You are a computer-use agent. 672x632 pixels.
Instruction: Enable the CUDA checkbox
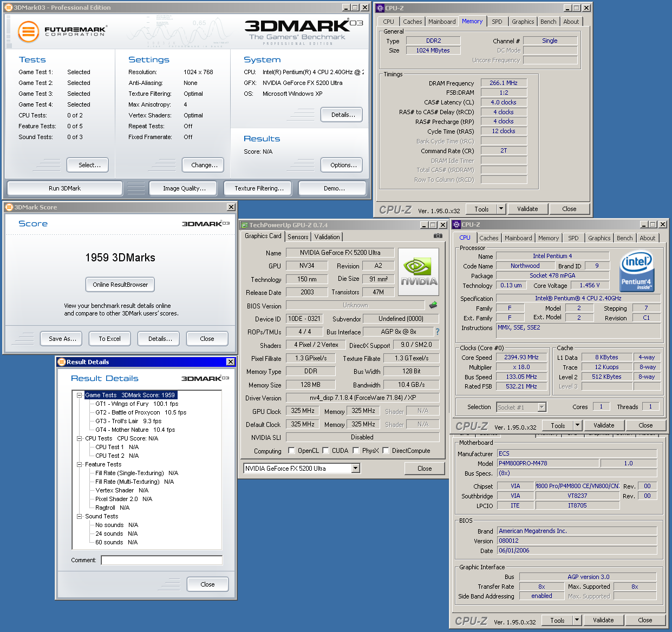(x=325, y=450)
